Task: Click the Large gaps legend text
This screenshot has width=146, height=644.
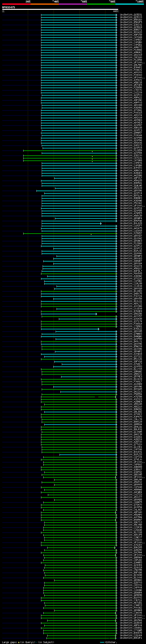Action: [x=28, y=642]
